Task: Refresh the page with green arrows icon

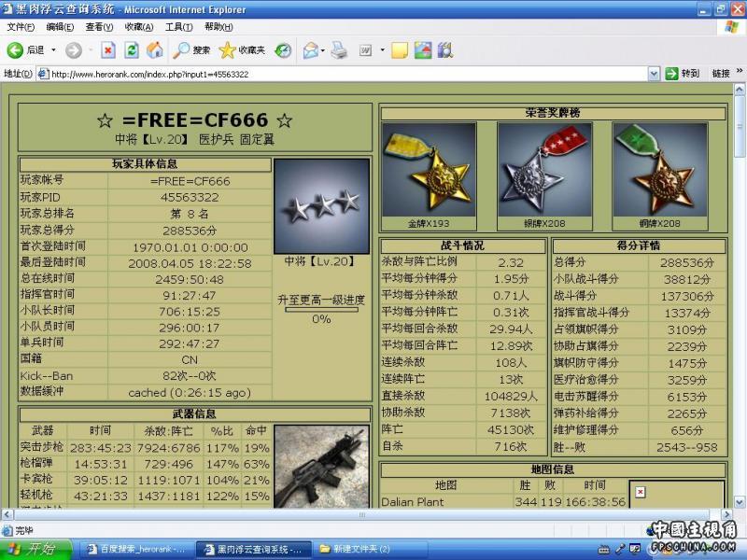Action: [132, 50]
